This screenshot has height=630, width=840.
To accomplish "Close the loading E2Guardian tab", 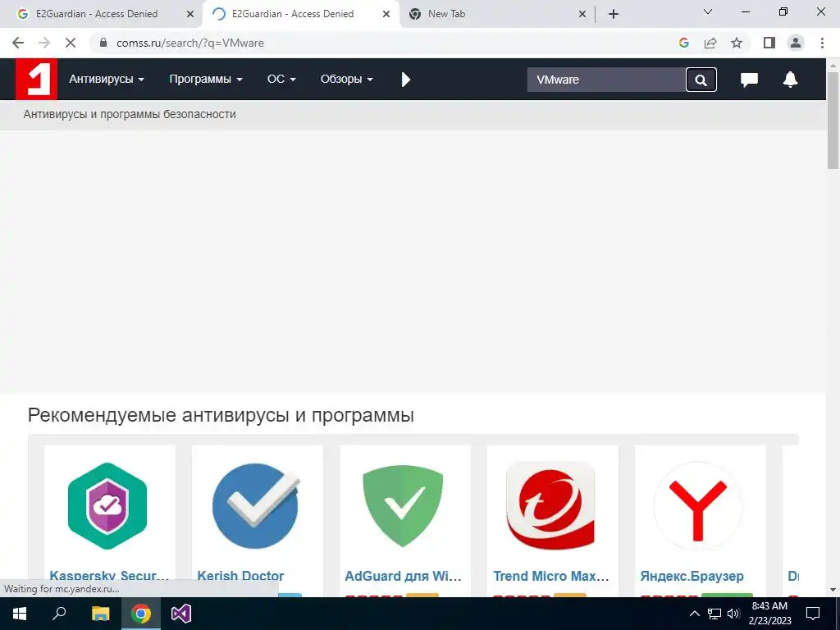I will (x=386, y=15).
